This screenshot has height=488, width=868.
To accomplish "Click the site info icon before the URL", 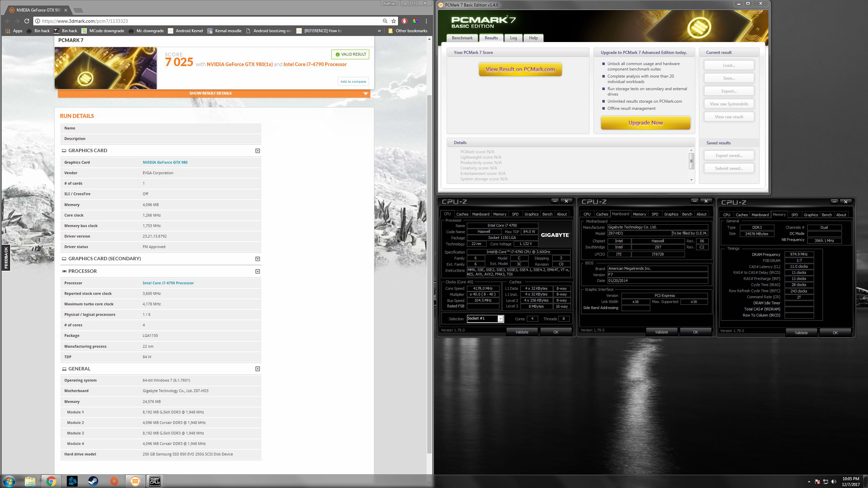I will [38, 21].
